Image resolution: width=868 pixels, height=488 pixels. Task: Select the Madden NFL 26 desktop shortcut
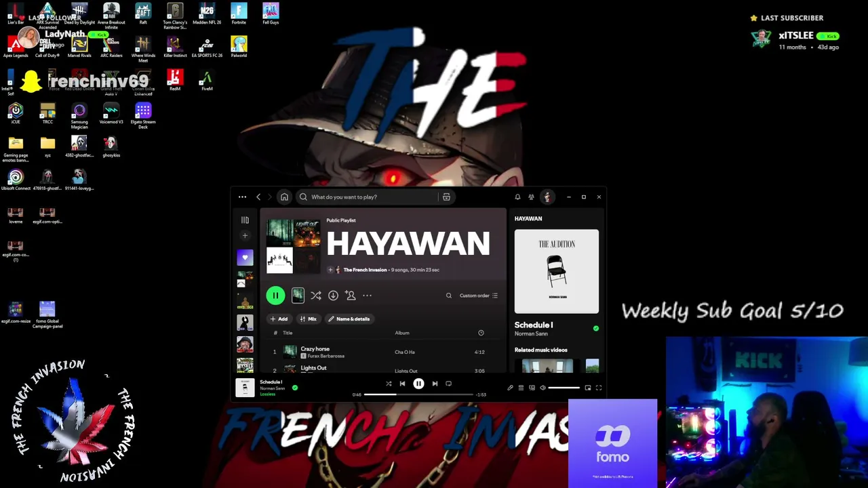coord(207,14)
